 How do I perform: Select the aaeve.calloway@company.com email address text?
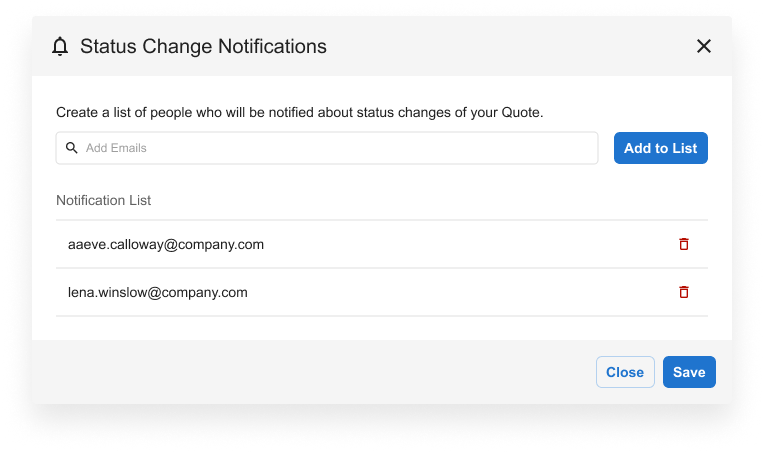click(166, 244)
